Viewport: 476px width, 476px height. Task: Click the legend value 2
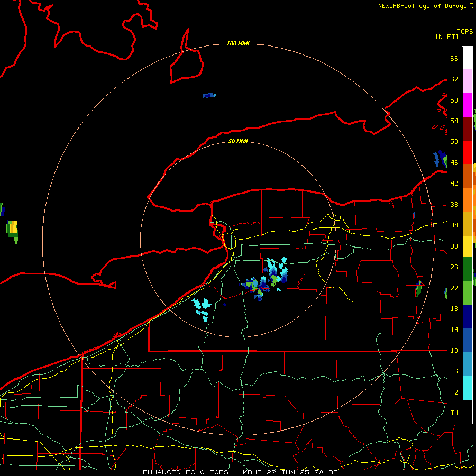[456, 392]
